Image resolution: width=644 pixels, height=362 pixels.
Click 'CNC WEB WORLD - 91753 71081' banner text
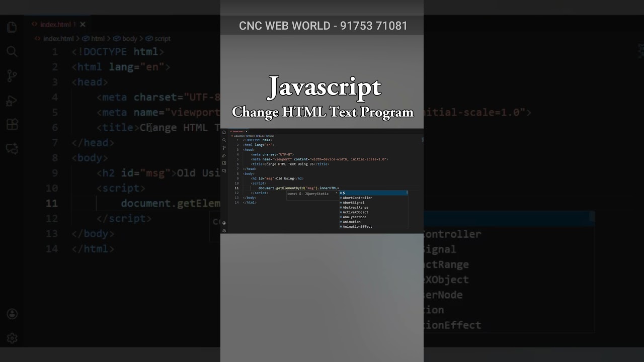point(323,26)
